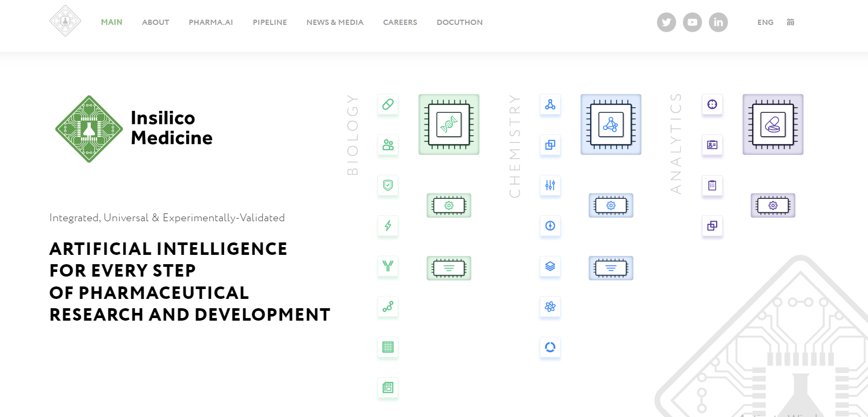Click the Insilico logo in header
The height and width of the screenshot is (417, 868).
click(x=65, y=21)
